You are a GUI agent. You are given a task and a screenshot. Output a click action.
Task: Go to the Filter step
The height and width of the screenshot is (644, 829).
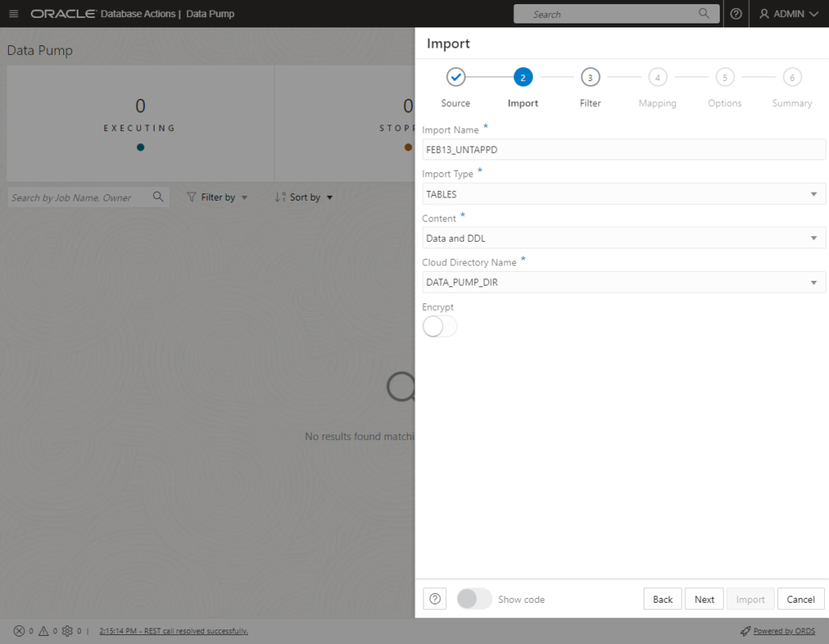(x=590, y=78)
